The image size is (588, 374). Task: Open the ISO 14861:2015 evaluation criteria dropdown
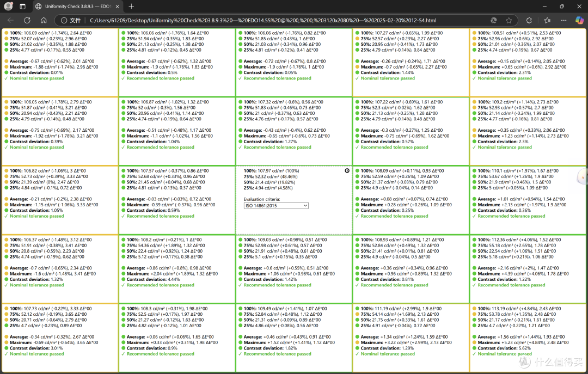(276, 206)
